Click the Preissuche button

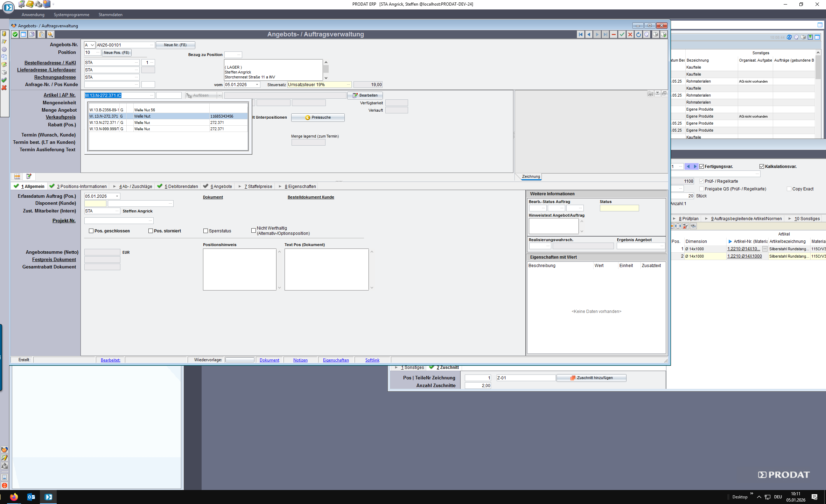pyautogui.click(x=317, y=118)
